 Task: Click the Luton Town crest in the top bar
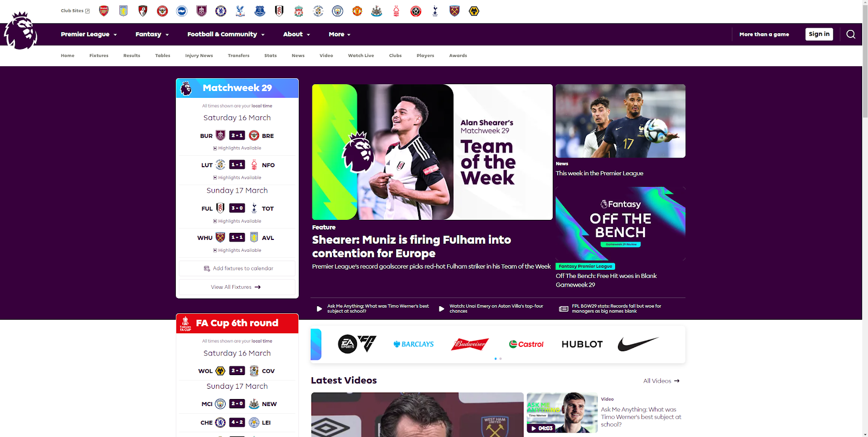[318, 11]
